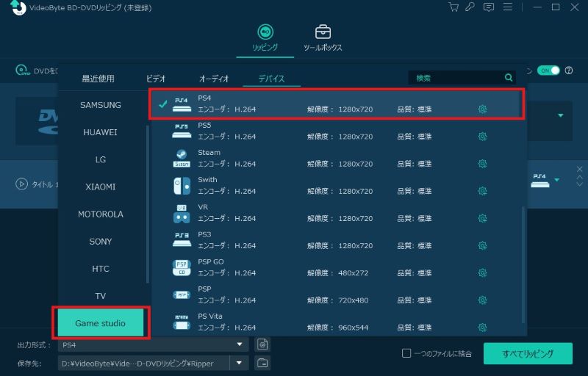
Task: Click the 960x544 resolution value
Action: click(354, 328)
